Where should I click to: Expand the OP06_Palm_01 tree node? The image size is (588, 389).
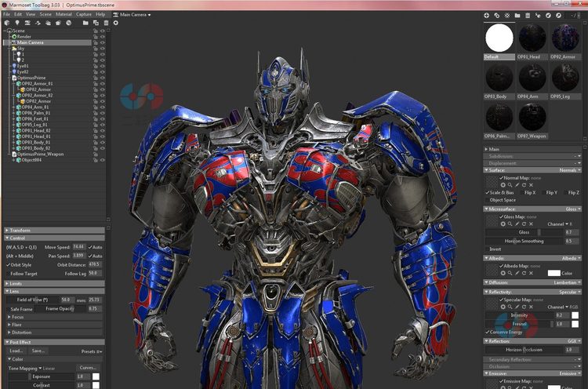click(14, 113)
